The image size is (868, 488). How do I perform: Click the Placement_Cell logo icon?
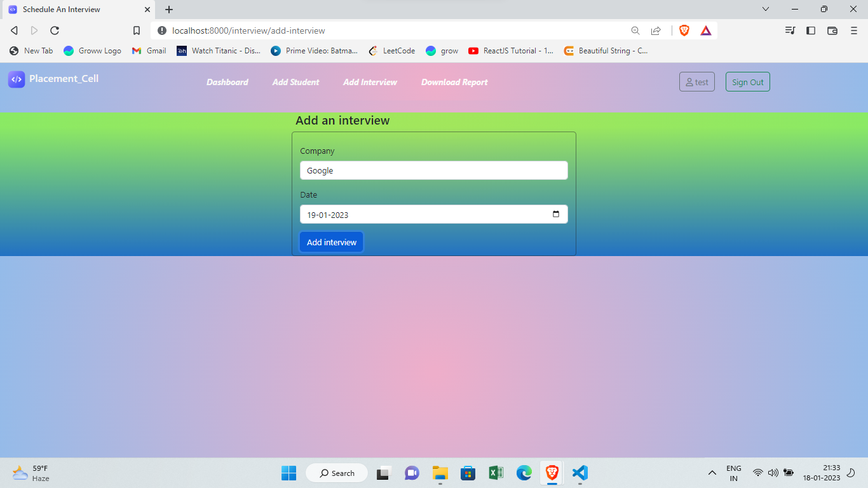17,79
